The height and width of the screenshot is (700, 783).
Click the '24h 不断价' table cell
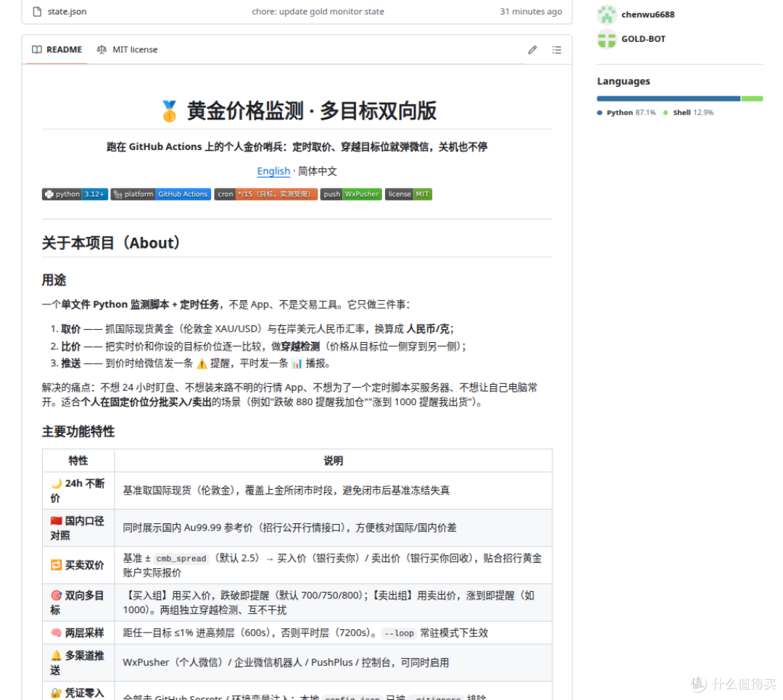click(x=78, y=491)
